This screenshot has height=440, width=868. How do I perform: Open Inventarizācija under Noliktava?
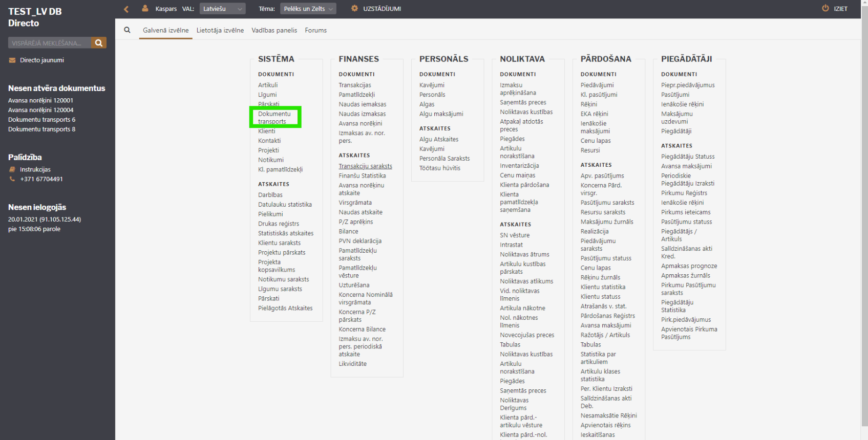519,166
